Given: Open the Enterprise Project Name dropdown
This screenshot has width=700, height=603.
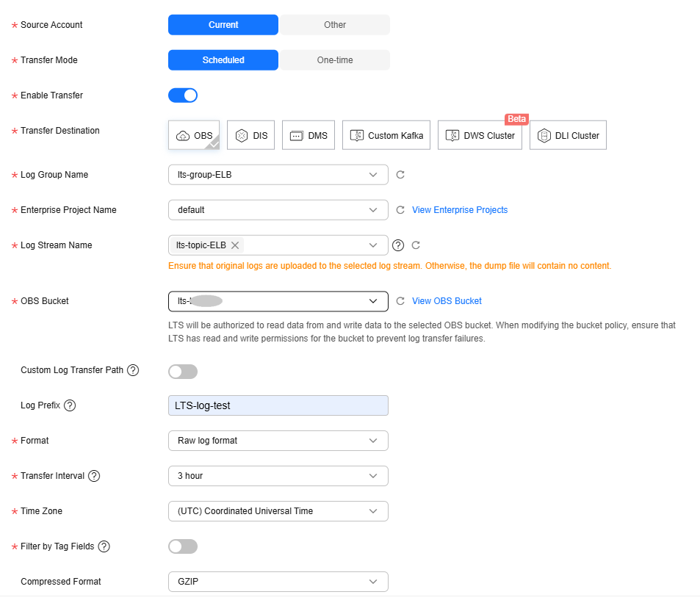Looking at the screenshot, I should pyautogui.click(x=278, y=210).
